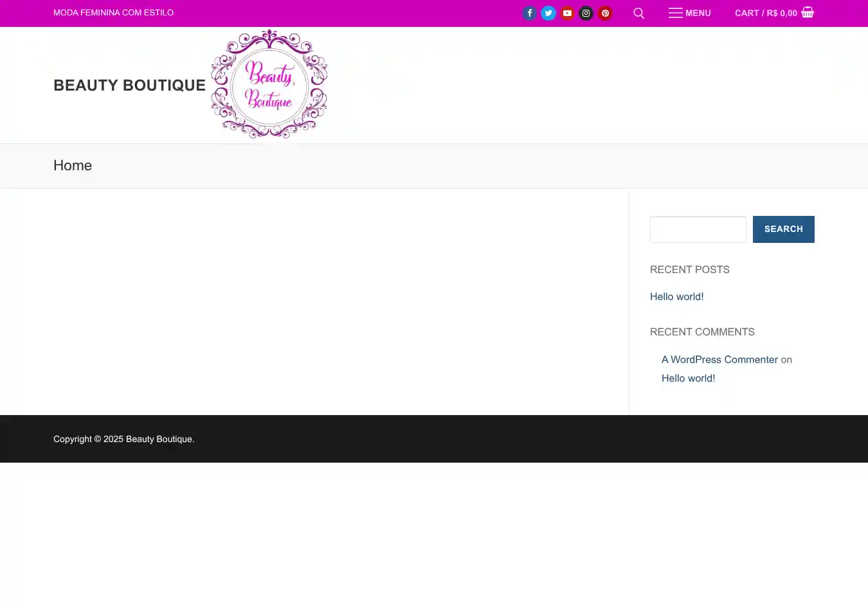868x604 pixels.
Task: Open the YouTube social icon
Action: click(567, 13)
